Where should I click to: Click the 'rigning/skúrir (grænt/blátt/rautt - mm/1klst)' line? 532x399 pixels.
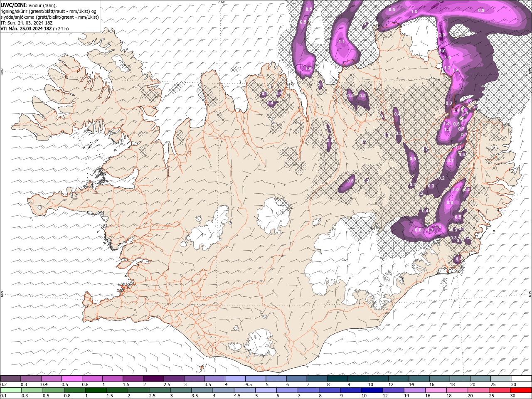(x=49, y=11)
